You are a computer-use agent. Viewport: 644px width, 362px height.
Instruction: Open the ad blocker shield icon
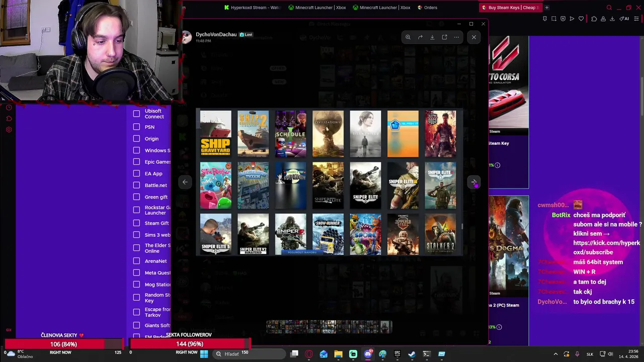pos(562,19)
